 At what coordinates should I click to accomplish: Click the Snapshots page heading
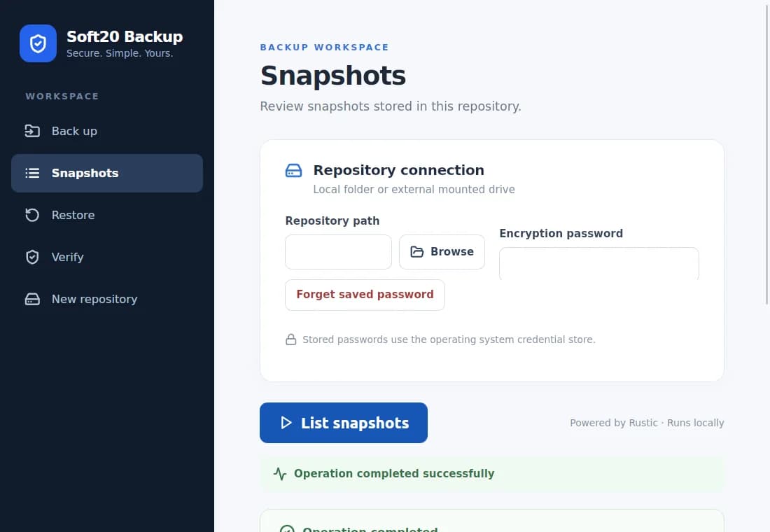pyautogui.click(x=333, y=76)
